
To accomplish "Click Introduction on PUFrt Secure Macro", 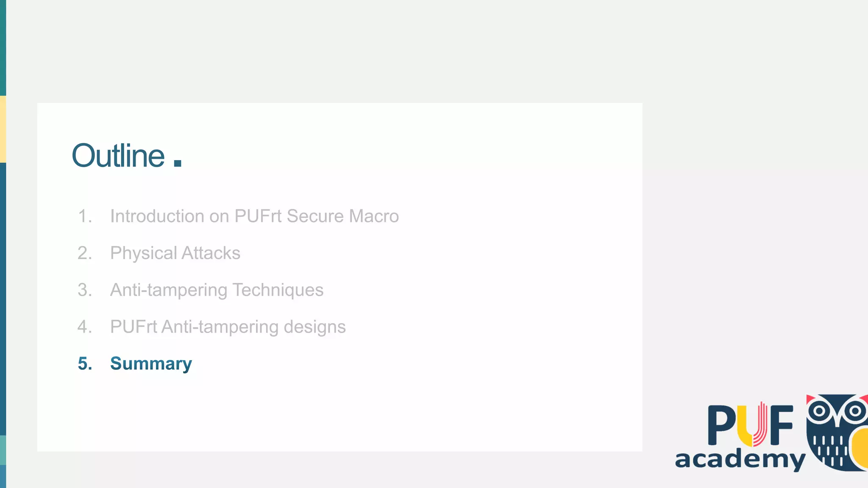I will tap(254, 216).
